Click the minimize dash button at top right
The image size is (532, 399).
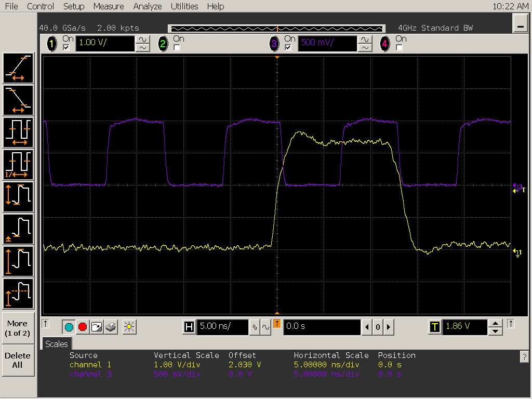[520, 24]
